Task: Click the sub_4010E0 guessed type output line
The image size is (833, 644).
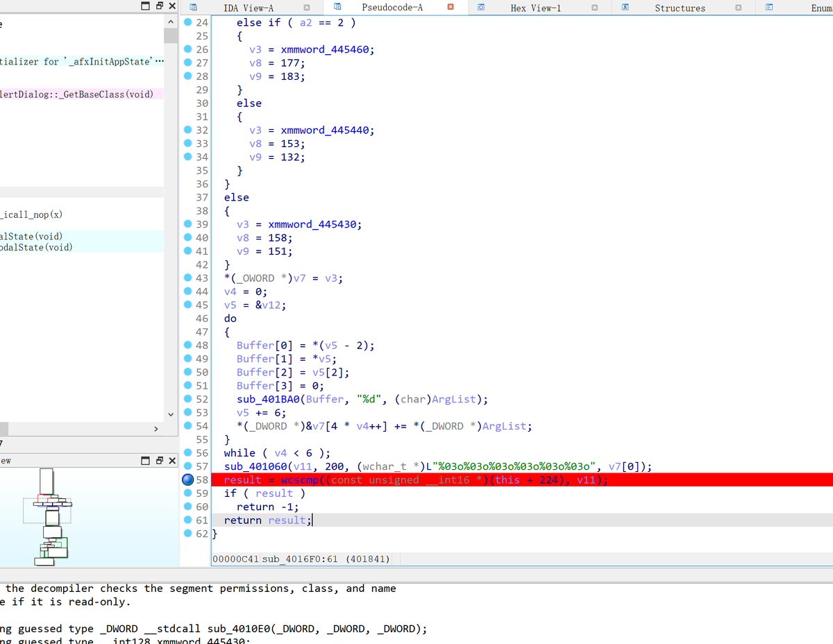Action: pos(214,629)
